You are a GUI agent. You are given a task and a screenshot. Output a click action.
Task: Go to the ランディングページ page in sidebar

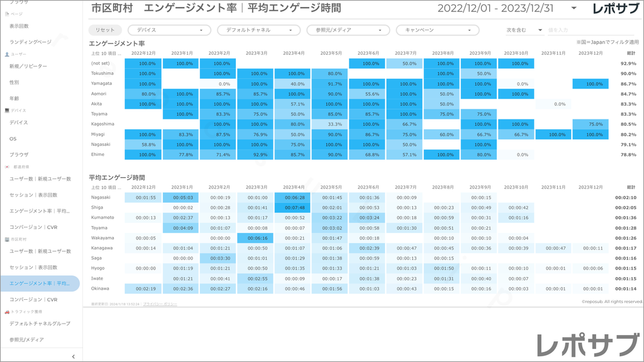pos(30,42)
